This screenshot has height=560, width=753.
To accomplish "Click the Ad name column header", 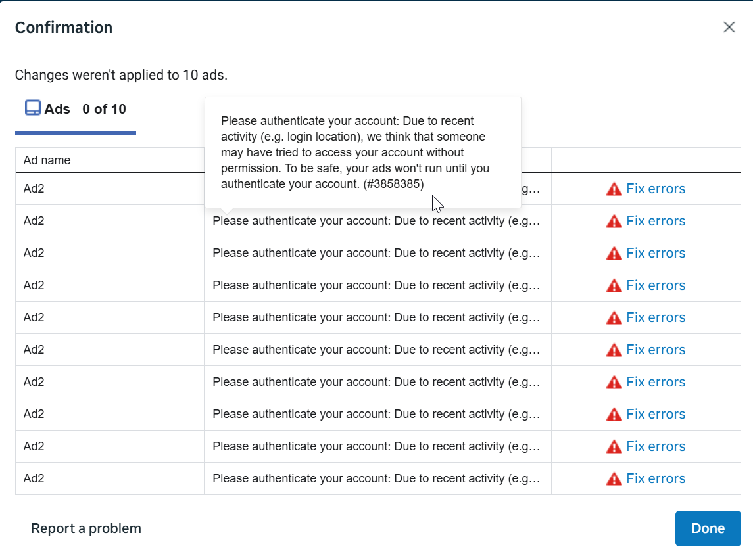I will click(47, 160).
